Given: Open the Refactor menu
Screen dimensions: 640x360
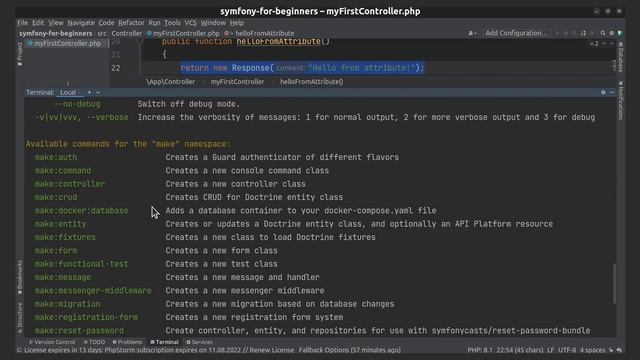Looking at the screenshot, I should pos(131,23).
